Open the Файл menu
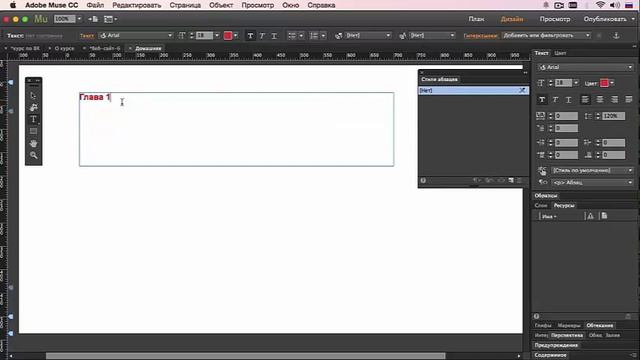640x360 pixels. tap(95, 5)
